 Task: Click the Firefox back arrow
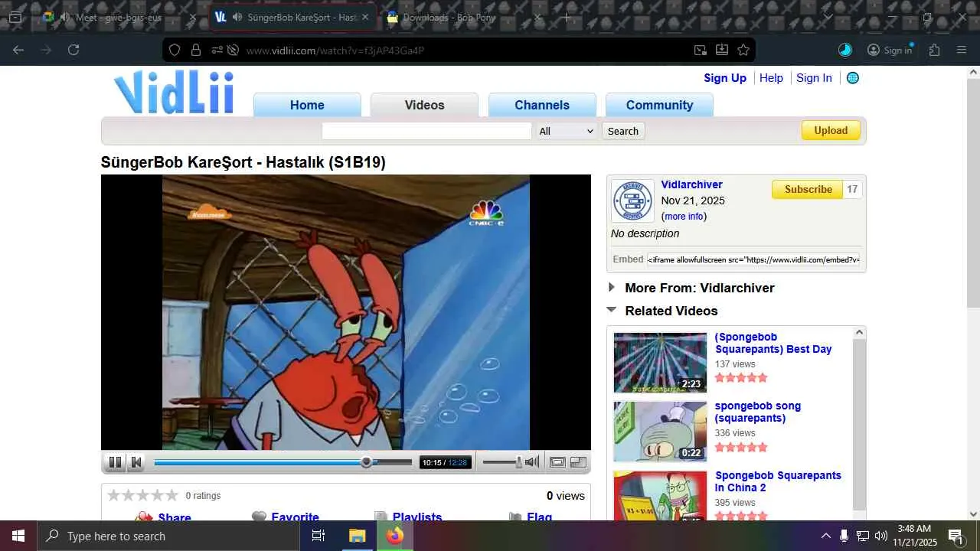pyautogui.click(x=18, y=51)
